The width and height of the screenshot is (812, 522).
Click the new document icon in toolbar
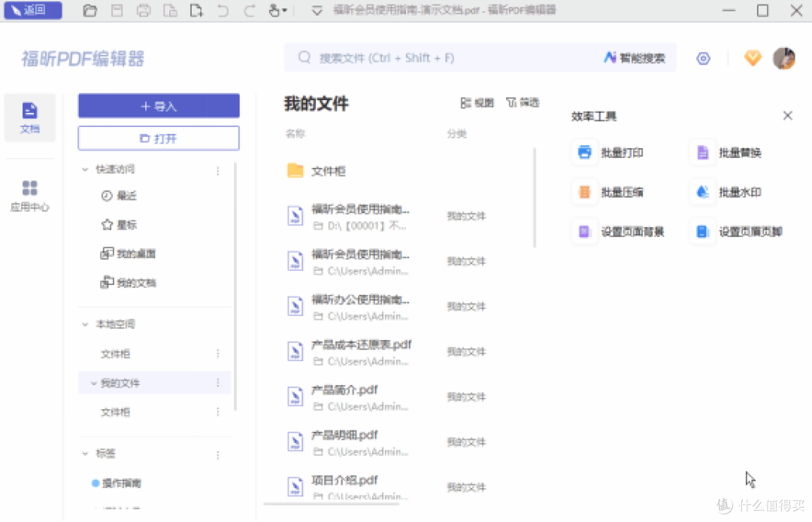coord(196,11)
